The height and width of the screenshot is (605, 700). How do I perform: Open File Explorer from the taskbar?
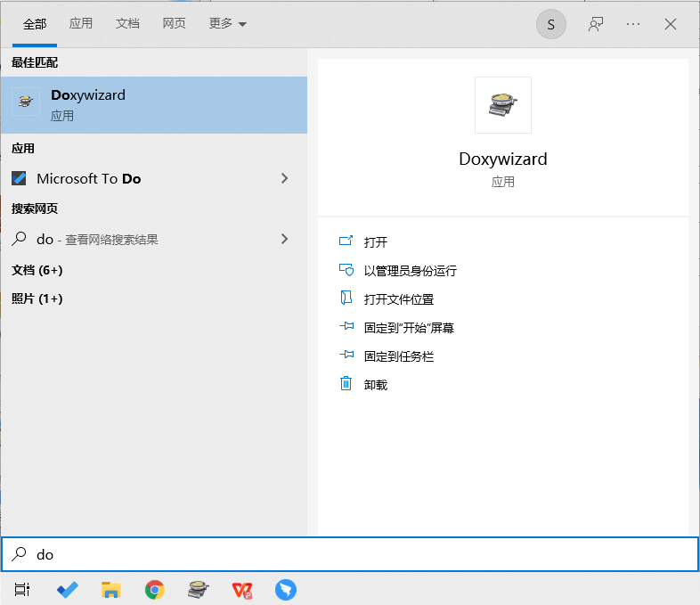[x=110, y=589]
